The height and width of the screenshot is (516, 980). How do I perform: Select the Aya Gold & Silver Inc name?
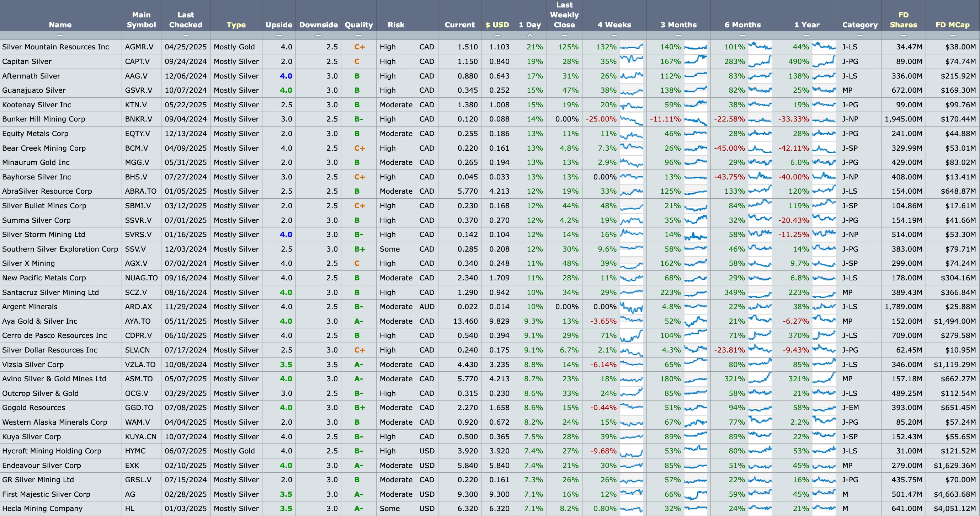tap(39, 321)
